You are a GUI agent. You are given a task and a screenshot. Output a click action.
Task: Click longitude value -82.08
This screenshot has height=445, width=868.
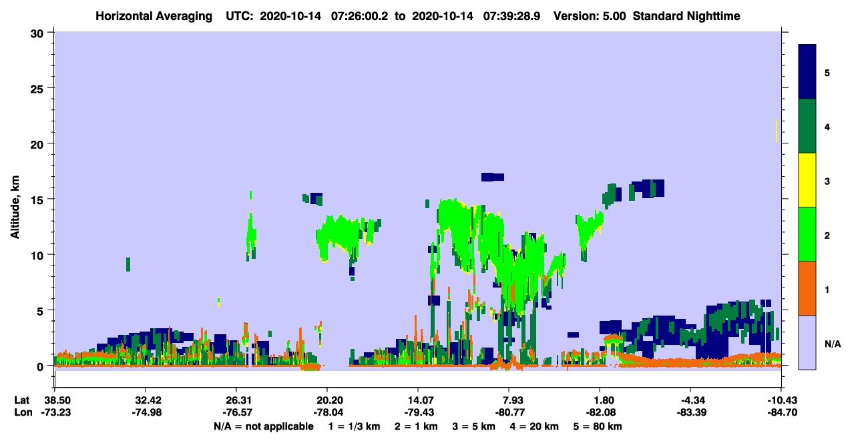tap(600, 412)
